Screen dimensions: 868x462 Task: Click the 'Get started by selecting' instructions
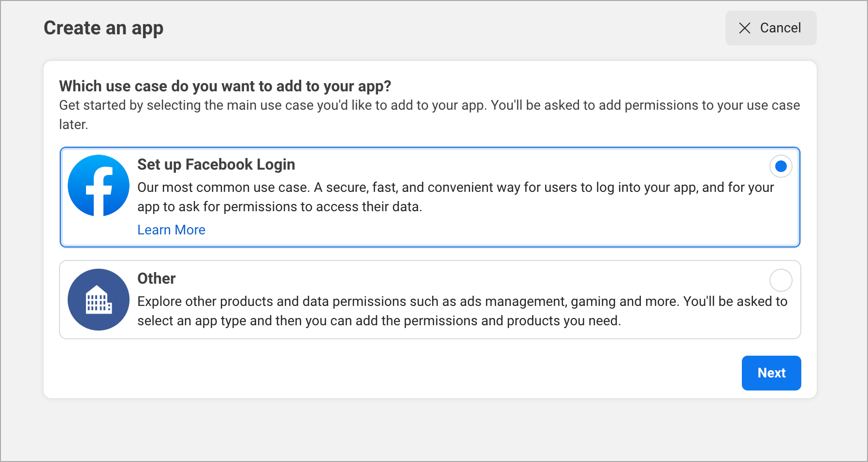[x=429, y=115]
